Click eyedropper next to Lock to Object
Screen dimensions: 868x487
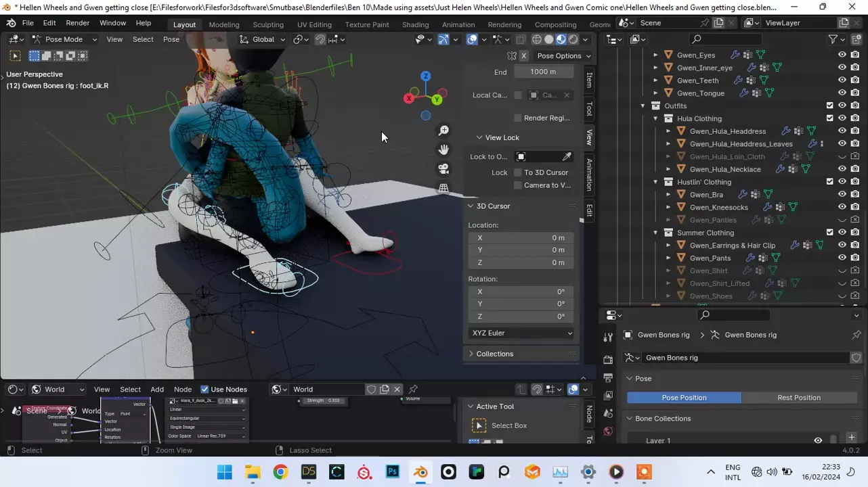click(x=567, y=157)
